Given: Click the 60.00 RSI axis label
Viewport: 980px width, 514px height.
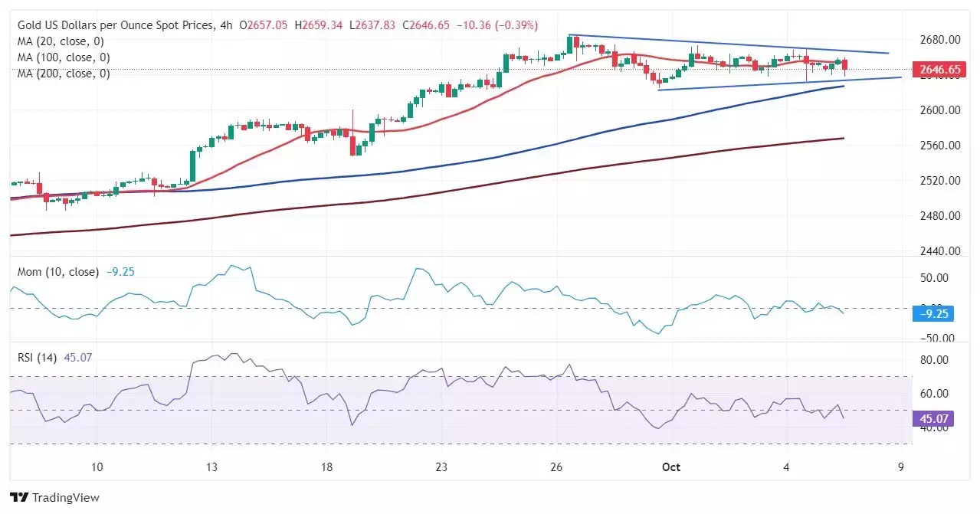Looking at the screenshot, I should click(932, 394).
